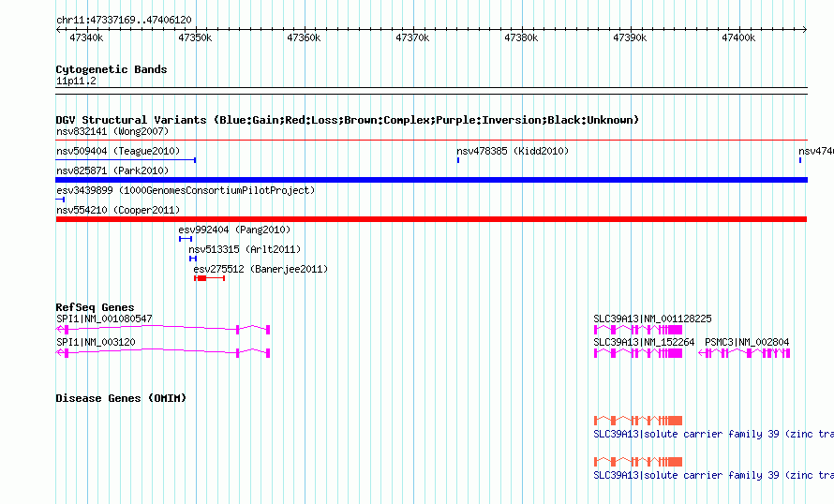This screenshot has height=504, width=834.
Task: Open the first SLC39A13 solute carrier OMIM link
Action: (x=713, y=434)
